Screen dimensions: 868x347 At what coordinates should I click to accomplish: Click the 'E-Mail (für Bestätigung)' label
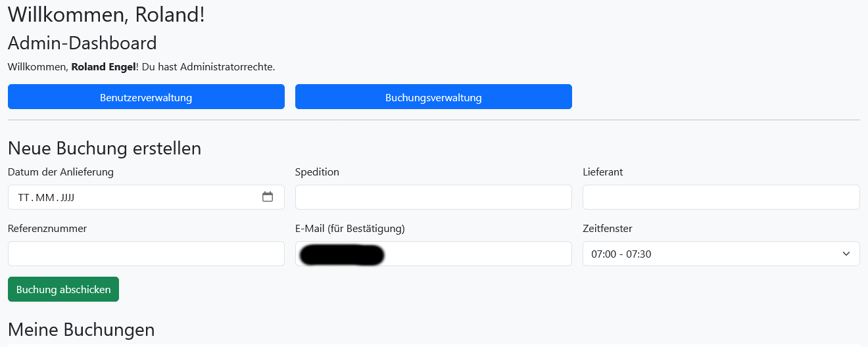pos(350,229)
